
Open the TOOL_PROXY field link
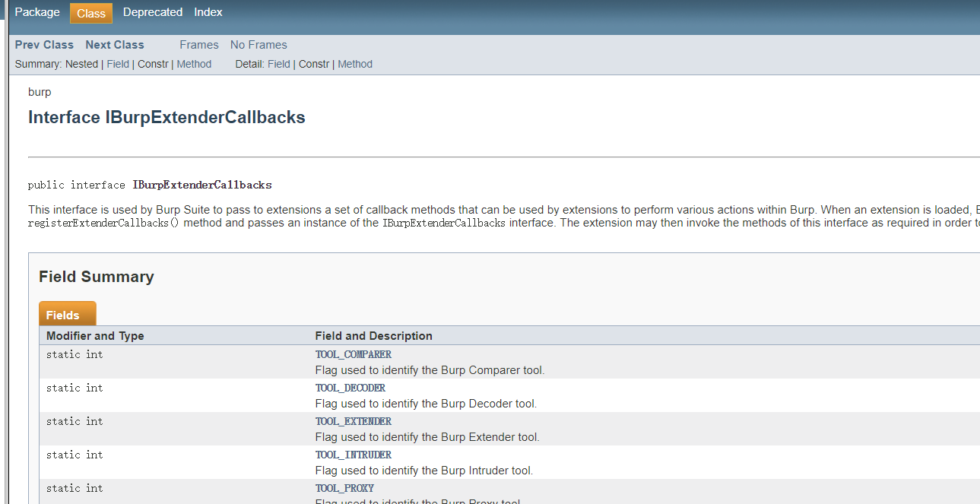coord(344,488)
